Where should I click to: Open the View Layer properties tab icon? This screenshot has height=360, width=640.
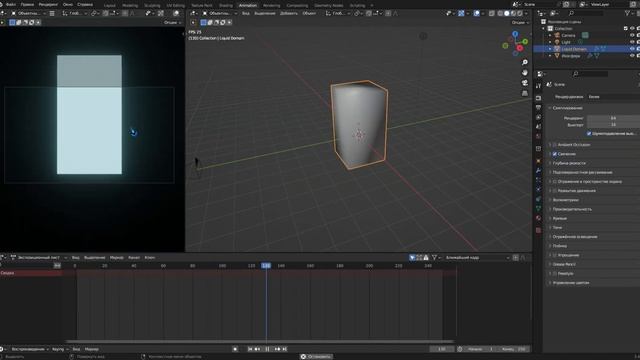538,118
